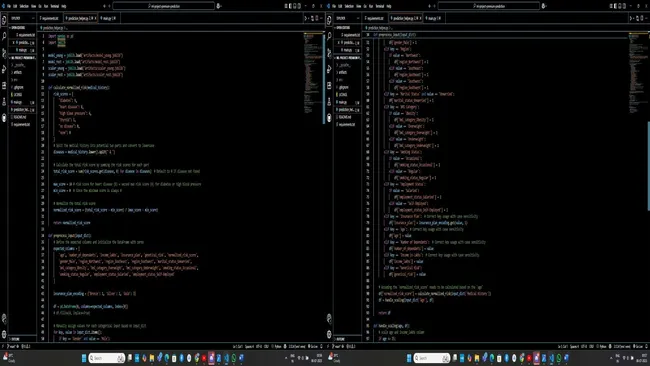Open Search view in left VS Code window
Viewport: 650px width, 366px height.
point(4,36)
